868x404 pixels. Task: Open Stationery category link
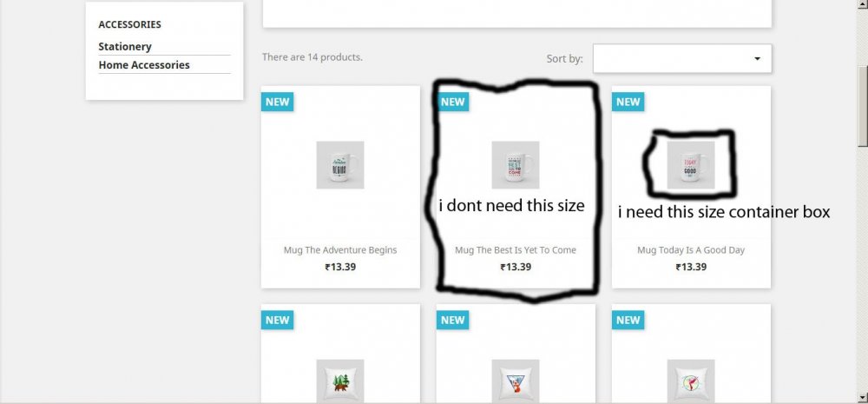pos(125,47)
